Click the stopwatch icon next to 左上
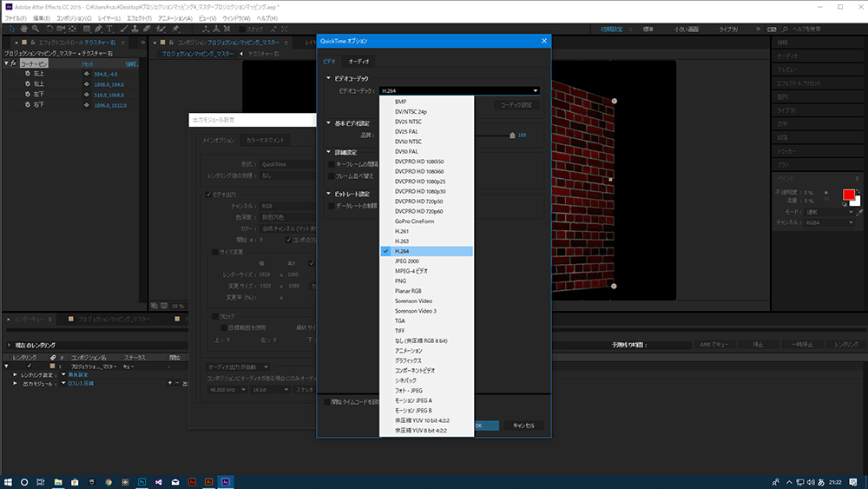868x489 pixels. 28,74
